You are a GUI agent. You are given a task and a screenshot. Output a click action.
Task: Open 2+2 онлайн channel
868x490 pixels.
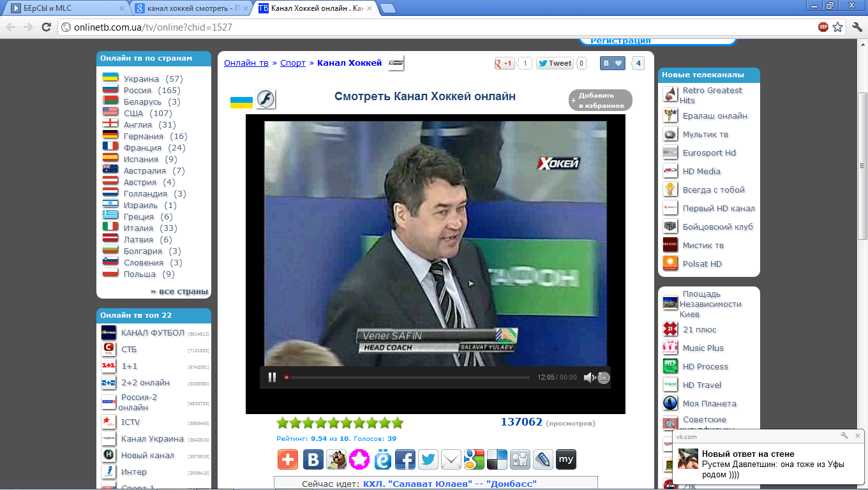pyautogui.click(x=146, y=382)
